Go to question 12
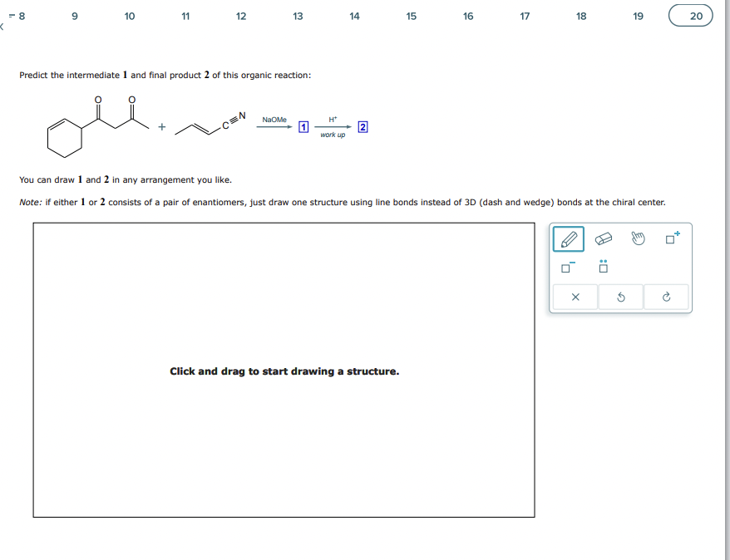The height and width of the screenshot is (560, 730). pos(241,16)
